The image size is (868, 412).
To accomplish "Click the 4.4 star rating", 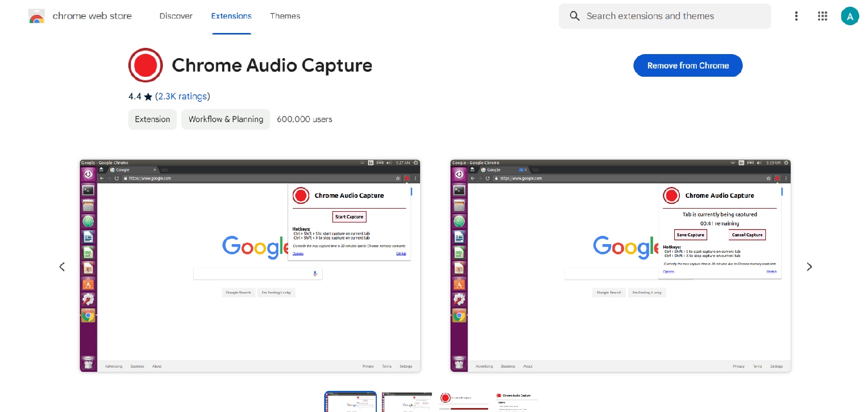I will (x=140, y=96).
